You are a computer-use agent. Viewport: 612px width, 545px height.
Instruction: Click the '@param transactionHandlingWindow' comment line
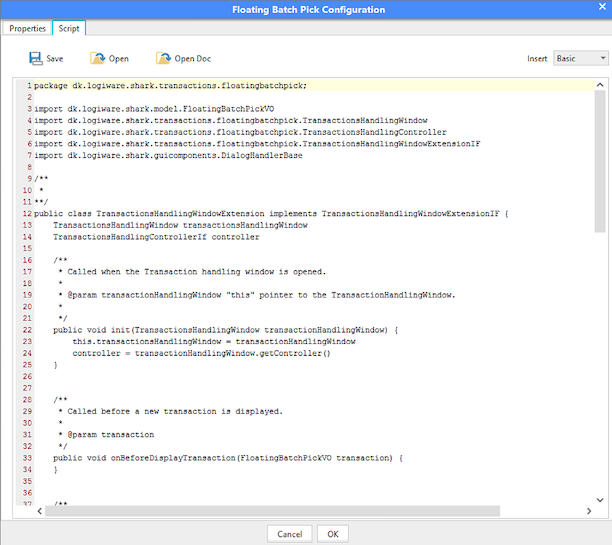(257, 295)
